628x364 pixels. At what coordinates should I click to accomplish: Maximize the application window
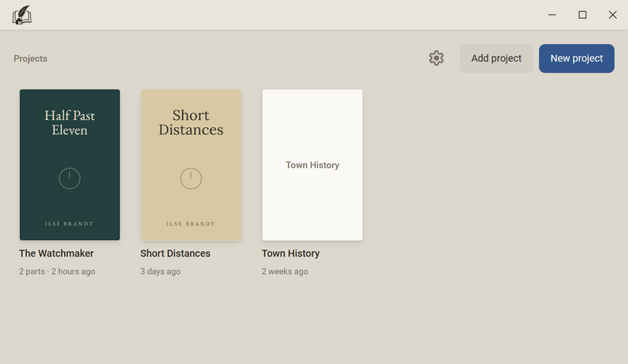point(582,15)
